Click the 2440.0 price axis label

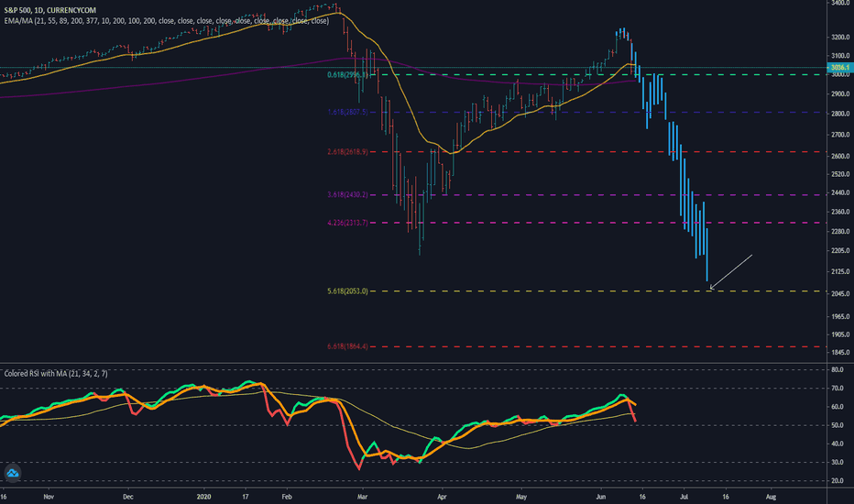tap(841, 192)
